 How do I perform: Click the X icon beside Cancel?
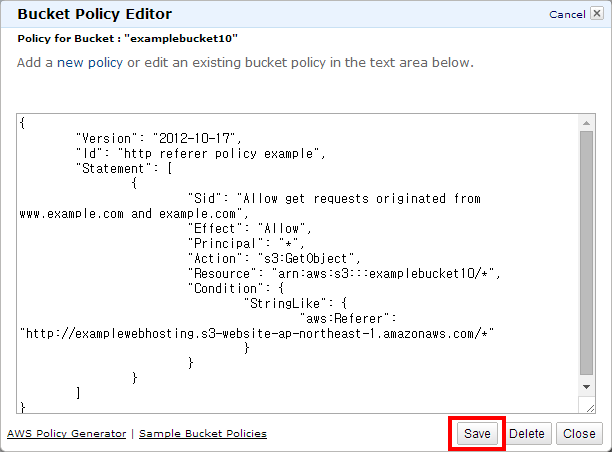(x=595, y=15)
